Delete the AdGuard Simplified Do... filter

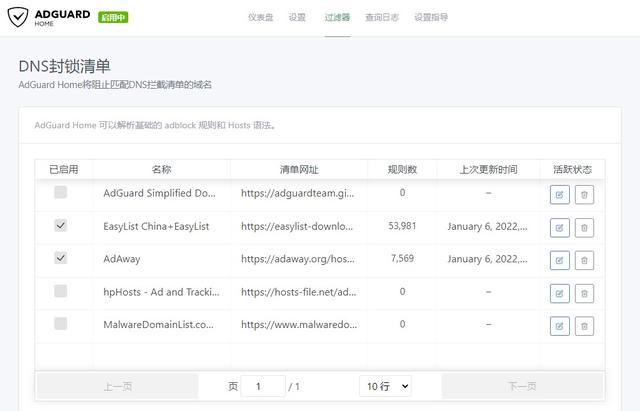pos(584,195)
